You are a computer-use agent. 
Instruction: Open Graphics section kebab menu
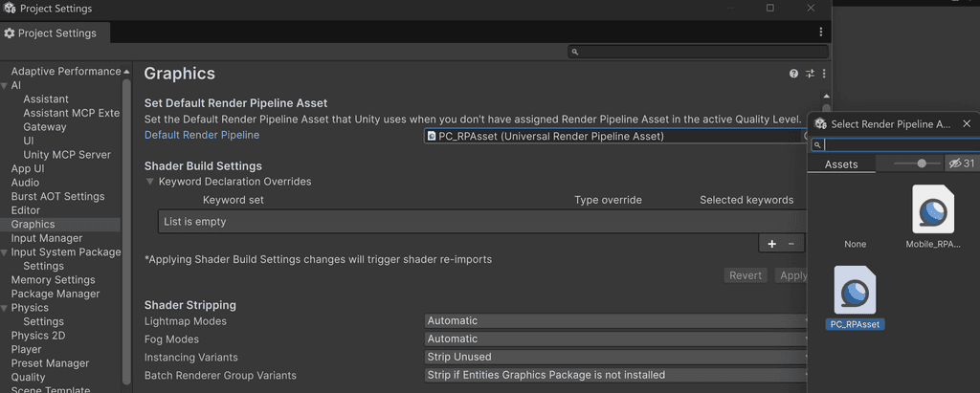click(x=824, y=74)
